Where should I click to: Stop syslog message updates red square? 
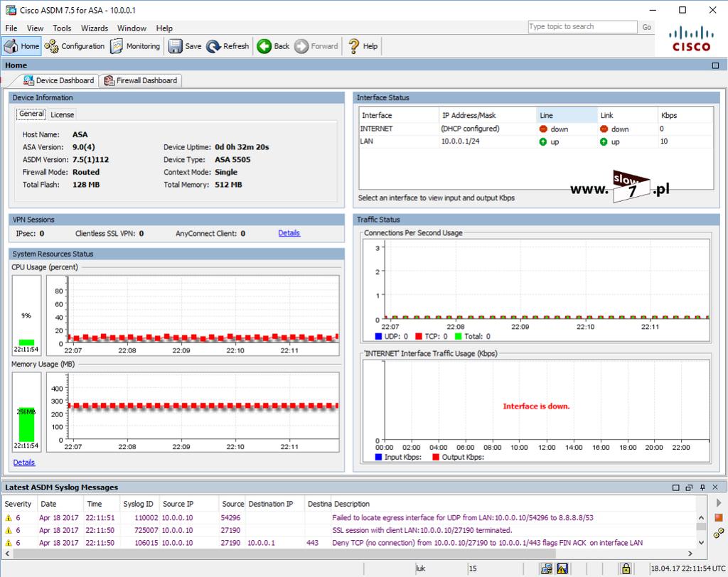tap(719, 517)
